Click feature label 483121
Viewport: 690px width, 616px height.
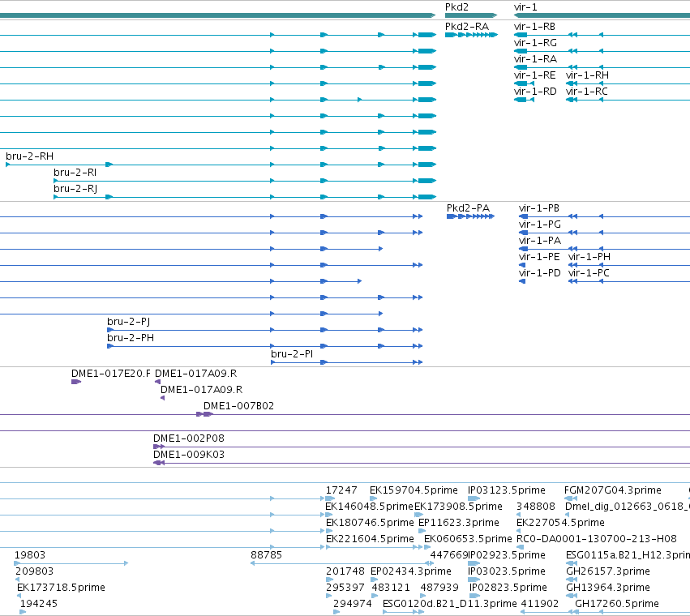[390, 588]
